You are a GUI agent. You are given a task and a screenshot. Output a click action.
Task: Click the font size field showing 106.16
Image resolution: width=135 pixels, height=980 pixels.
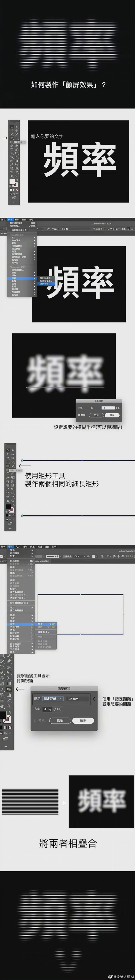point(114,229)
